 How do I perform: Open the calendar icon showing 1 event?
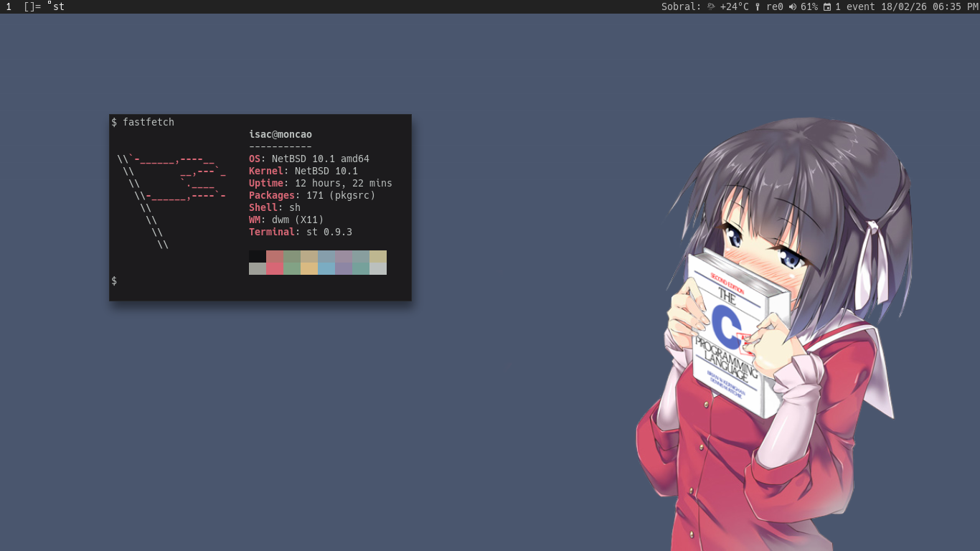827,6
